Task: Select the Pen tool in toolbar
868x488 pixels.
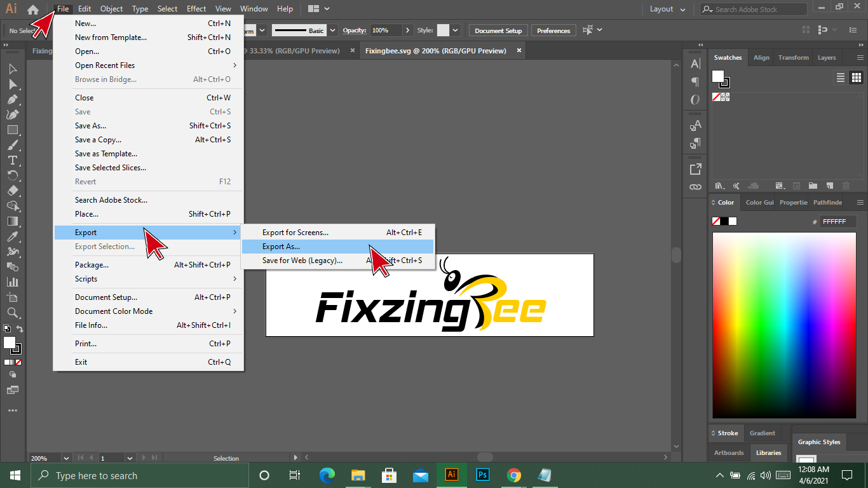Action: (12, 99)
